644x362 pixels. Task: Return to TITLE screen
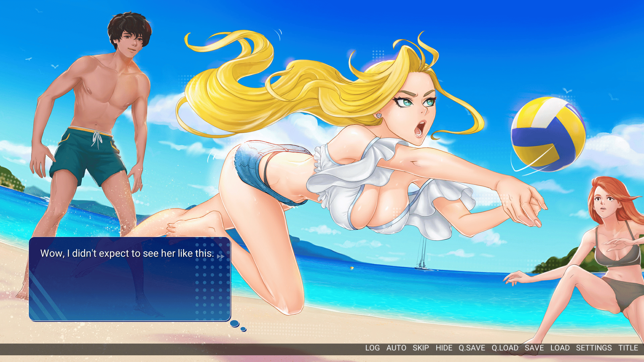[x=628, y=348]
